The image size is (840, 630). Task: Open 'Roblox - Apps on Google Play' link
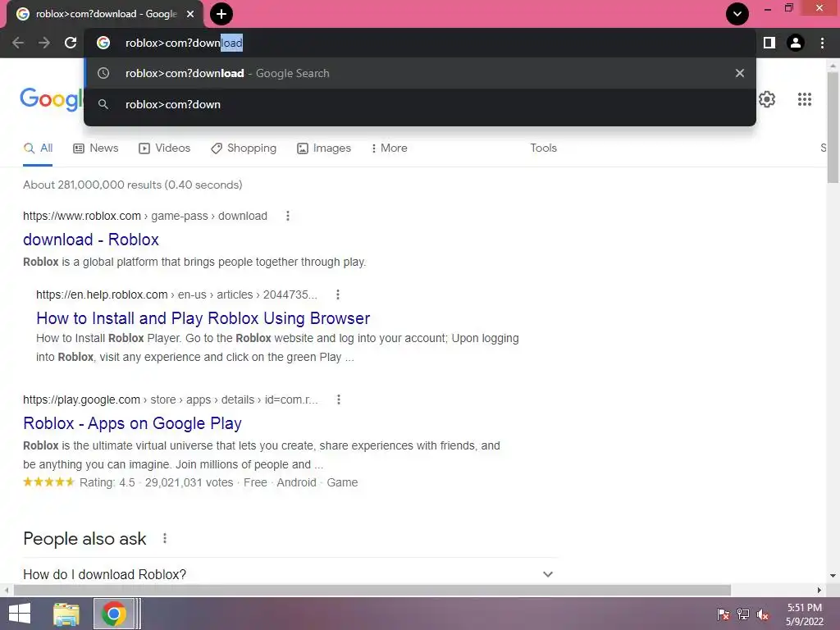[132, 423]
